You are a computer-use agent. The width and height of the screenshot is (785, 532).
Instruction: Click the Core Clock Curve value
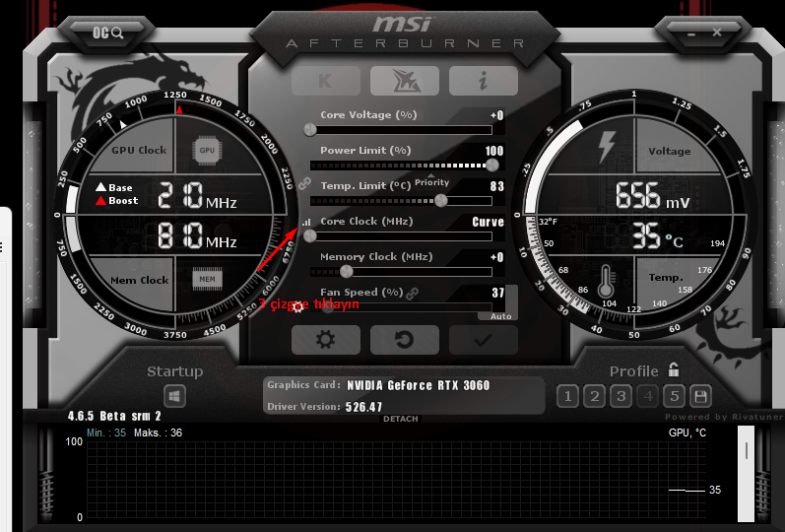[x=489, y=222]
